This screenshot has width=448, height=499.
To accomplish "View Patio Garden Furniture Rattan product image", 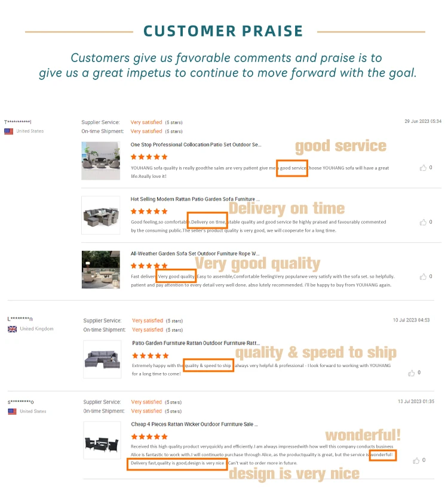I will 103,358.
